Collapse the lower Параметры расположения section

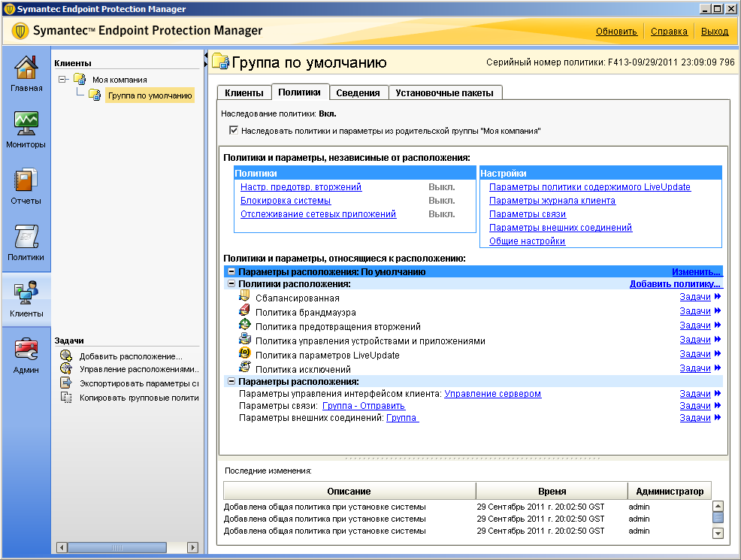231,381
